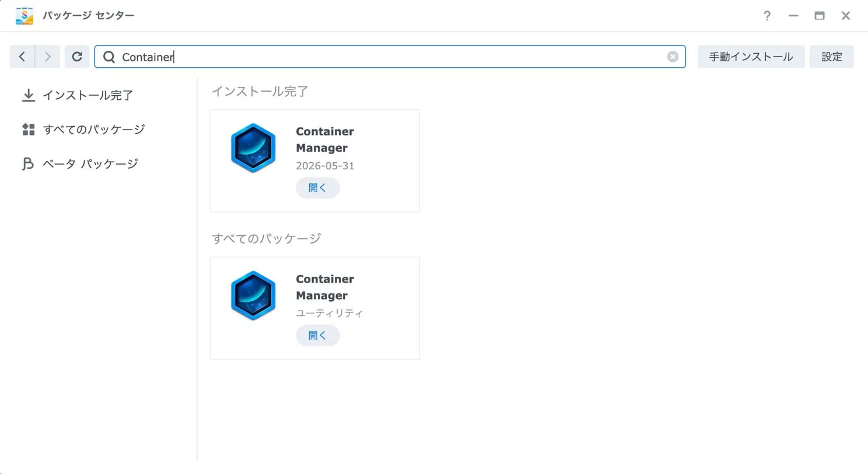Click 開く on the installed Container Manager dated 2026-05-31
The height and width of the screenshot is (474, 868).
click(x=318, y=188)
